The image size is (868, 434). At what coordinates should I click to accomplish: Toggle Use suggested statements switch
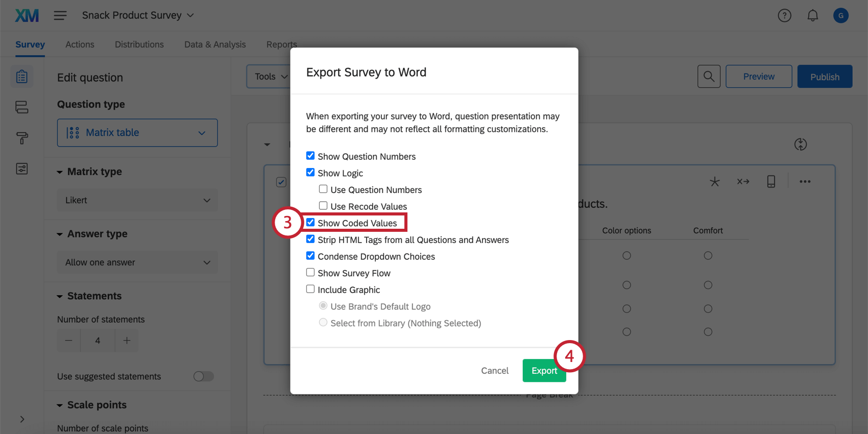[x=203, y=376]
